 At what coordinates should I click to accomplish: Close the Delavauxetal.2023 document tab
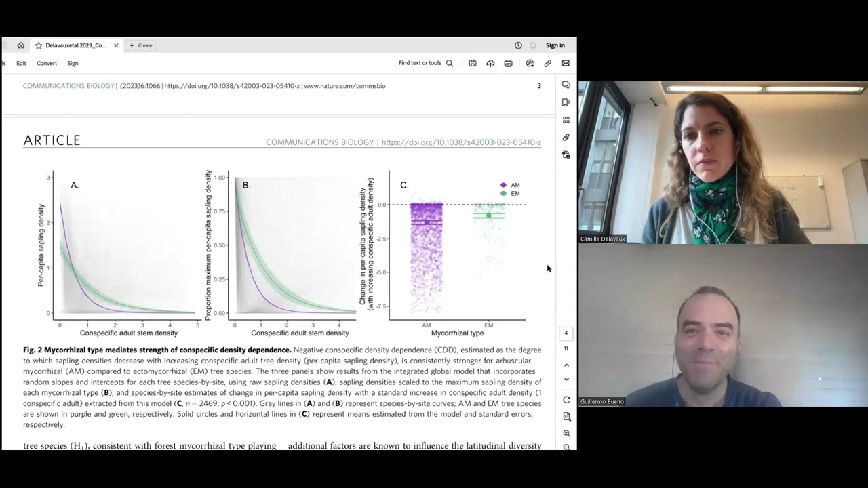pyautogui.click(x=116, y=45)
